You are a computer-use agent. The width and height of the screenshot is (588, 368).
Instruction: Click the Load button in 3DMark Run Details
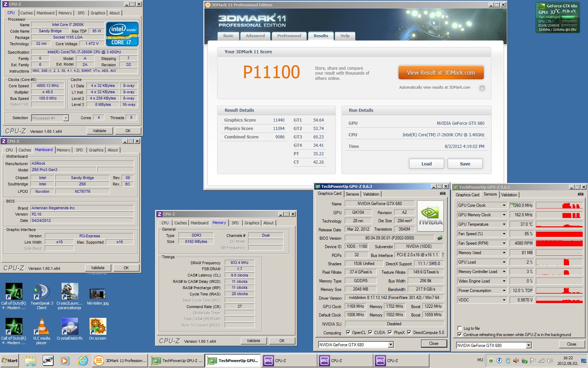point(427,164)
